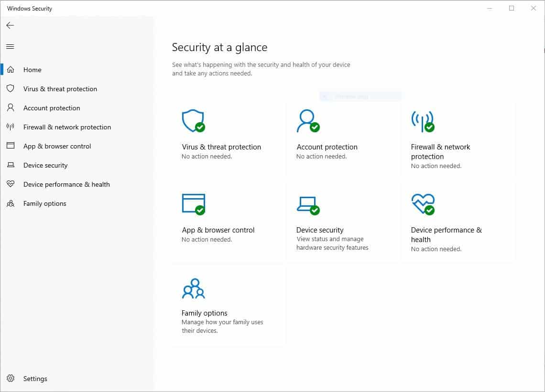Navigate back using the arrow button

coord(10,25)
